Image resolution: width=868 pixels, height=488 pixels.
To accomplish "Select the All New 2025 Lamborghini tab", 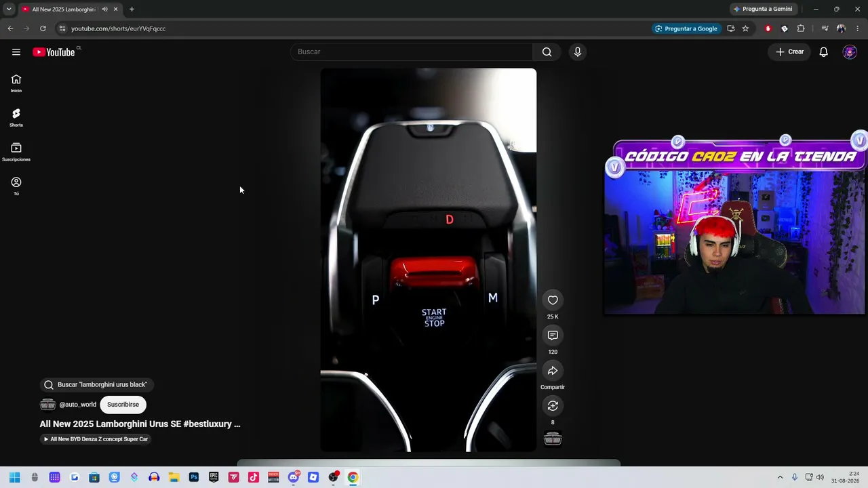I will click(x=64, y=9).
